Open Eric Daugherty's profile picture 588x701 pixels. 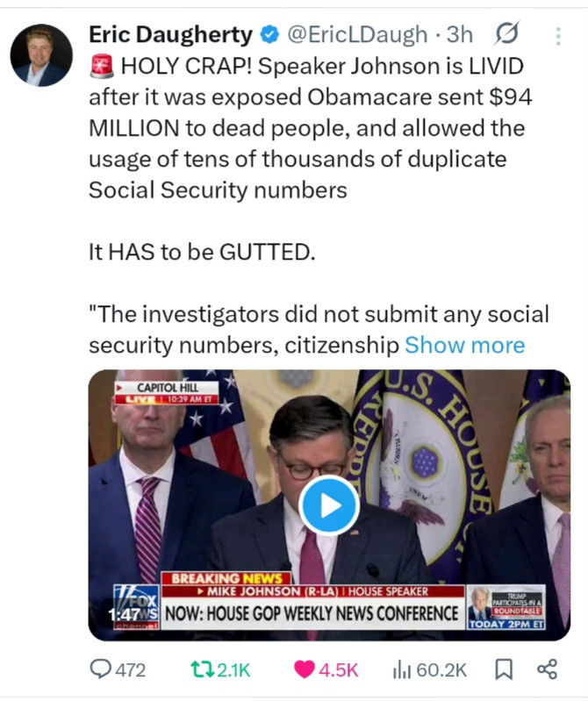tap(41, 55)
